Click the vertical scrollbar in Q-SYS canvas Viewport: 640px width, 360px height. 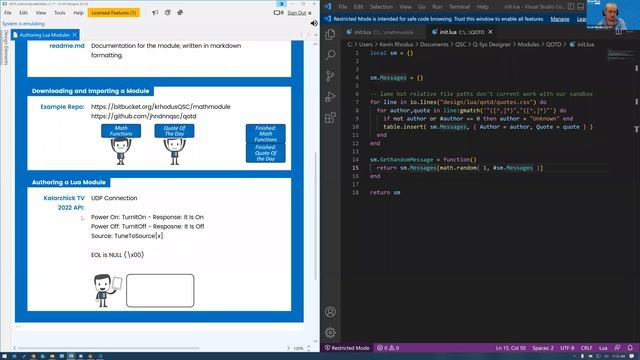(x=316, y=215)
